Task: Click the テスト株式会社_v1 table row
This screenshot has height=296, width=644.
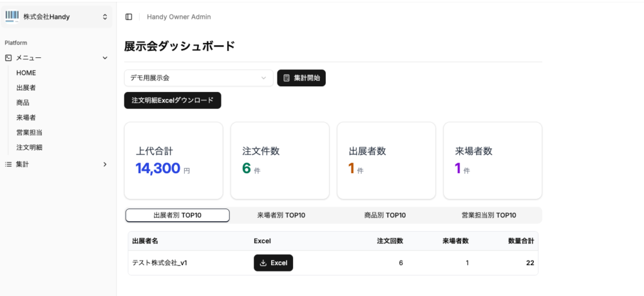Action: (160, 263)
